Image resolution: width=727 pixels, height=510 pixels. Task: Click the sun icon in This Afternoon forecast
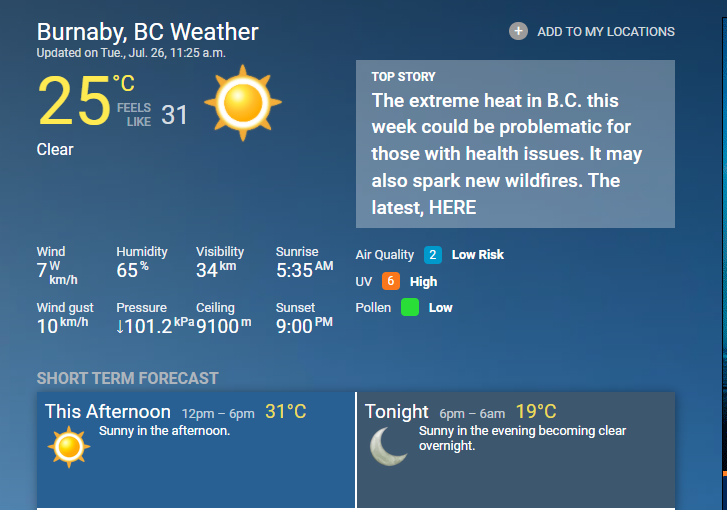coord(69,447)
